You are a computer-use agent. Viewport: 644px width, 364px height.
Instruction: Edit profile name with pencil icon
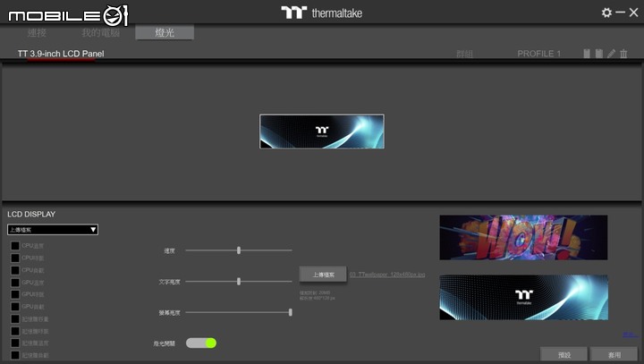(x=612, y=54)
